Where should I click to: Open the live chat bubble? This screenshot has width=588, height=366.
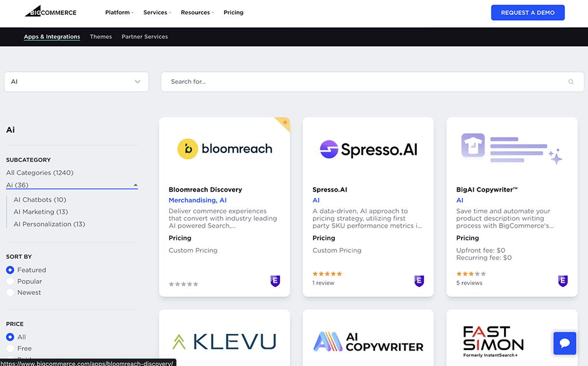565,343
